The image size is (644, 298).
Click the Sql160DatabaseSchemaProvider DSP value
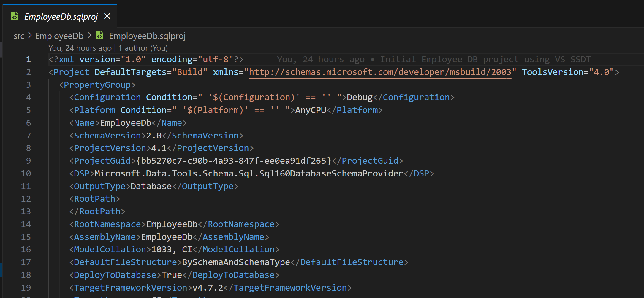click(x=249, y=173)
